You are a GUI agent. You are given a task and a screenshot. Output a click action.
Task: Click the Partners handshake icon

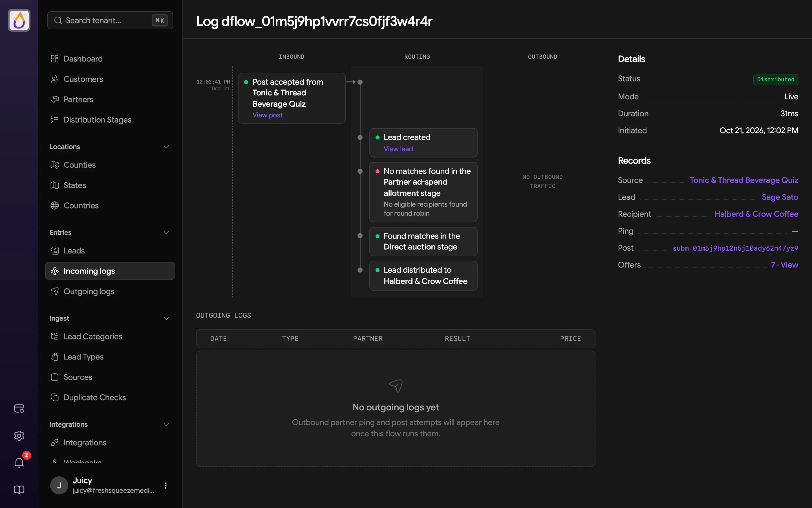[55, 99]
